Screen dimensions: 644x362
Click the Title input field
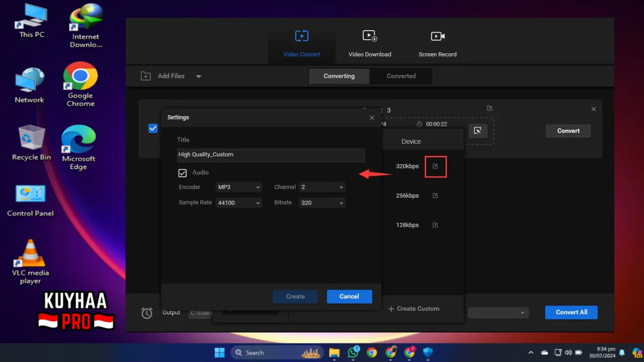pos(271,155)
